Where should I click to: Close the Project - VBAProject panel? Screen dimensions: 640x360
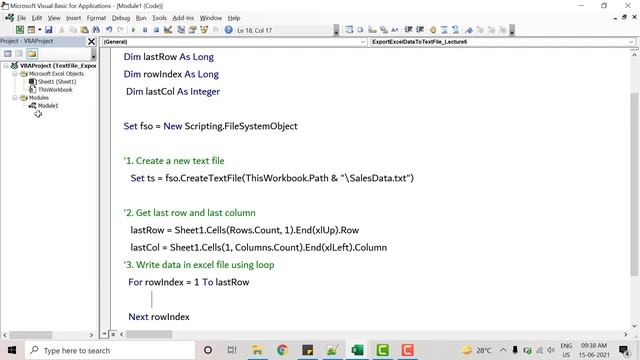(x=91, y=41)
